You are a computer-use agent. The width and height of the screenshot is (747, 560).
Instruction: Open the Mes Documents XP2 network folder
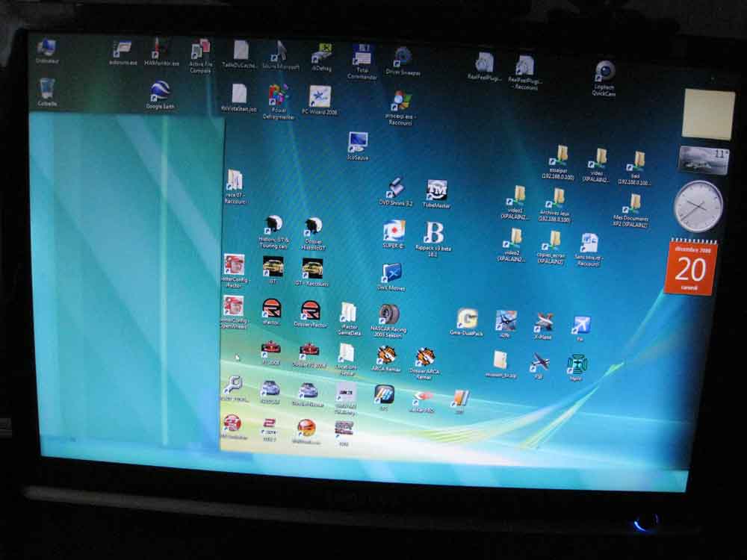click(631, 211)
